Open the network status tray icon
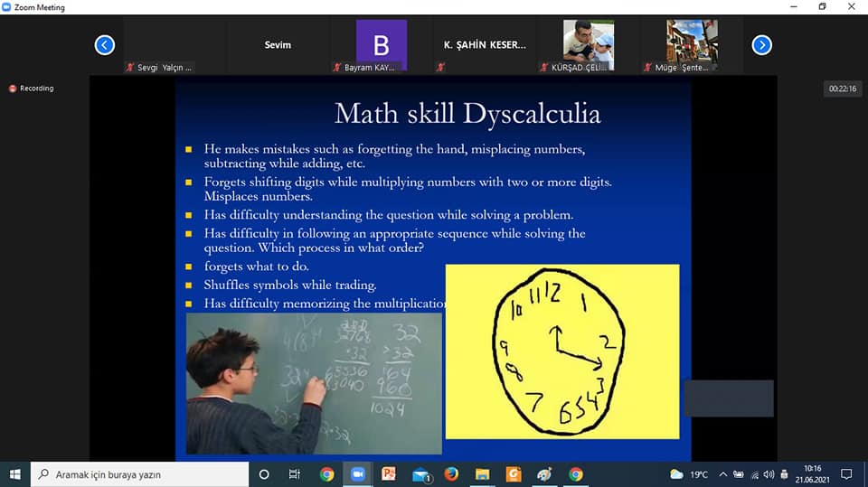868x487 pixels. click(x=753, y=474)
